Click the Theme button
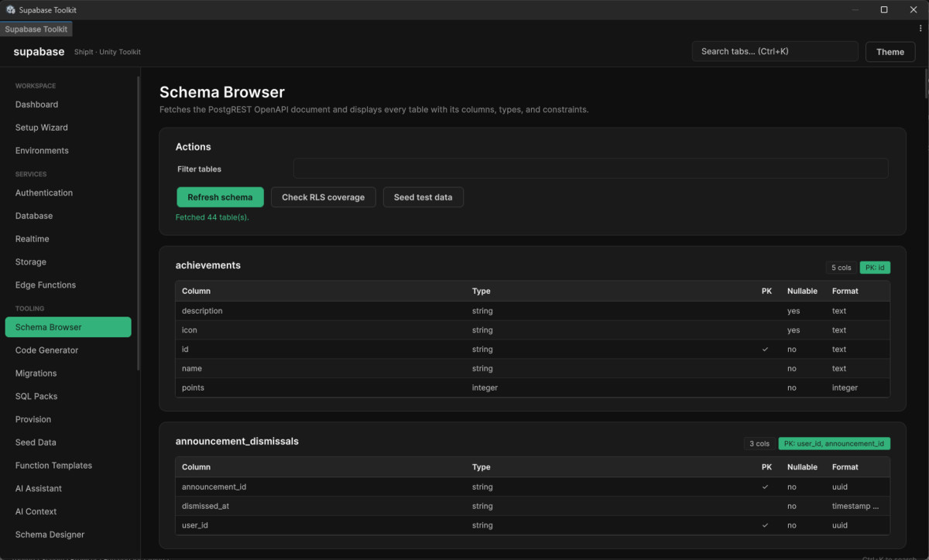This screenshot has height=560, width=929. pos(890,52)
